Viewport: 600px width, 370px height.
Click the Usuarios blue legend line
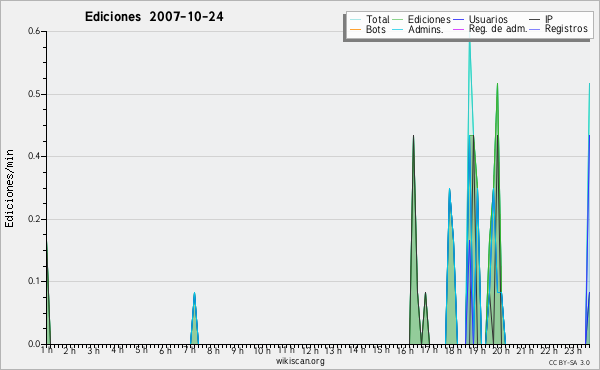[458, 20]
